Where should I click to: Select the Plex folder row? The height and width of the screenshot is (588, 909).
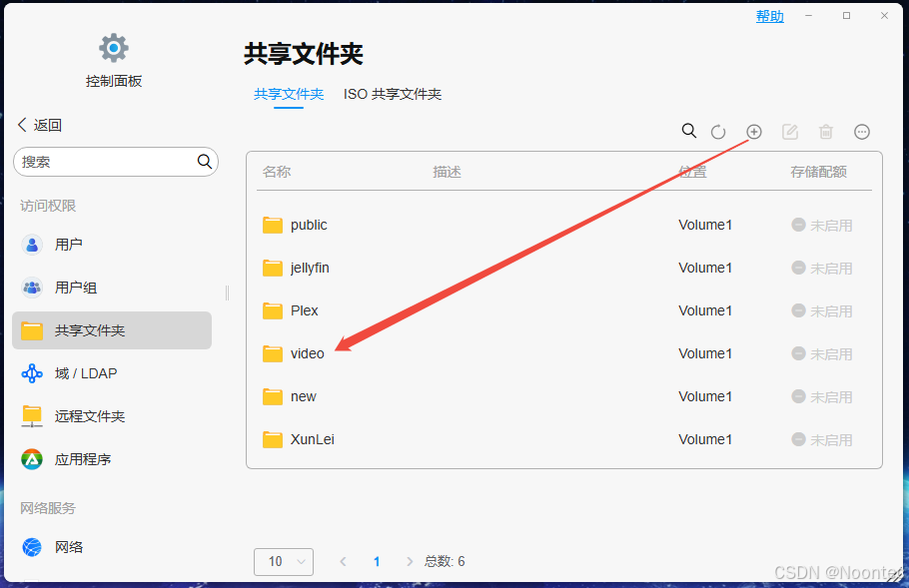[564, 310]
